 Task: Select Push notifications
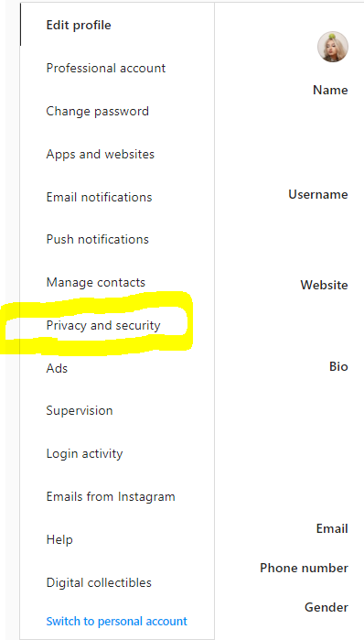click(x=98, y=239)
